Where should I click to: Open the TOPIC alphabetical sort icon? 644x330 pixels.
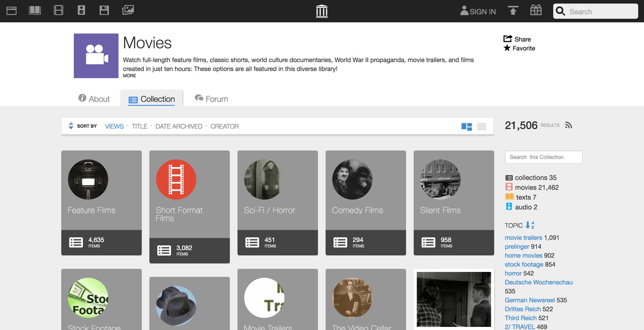(x=530, y=225)
